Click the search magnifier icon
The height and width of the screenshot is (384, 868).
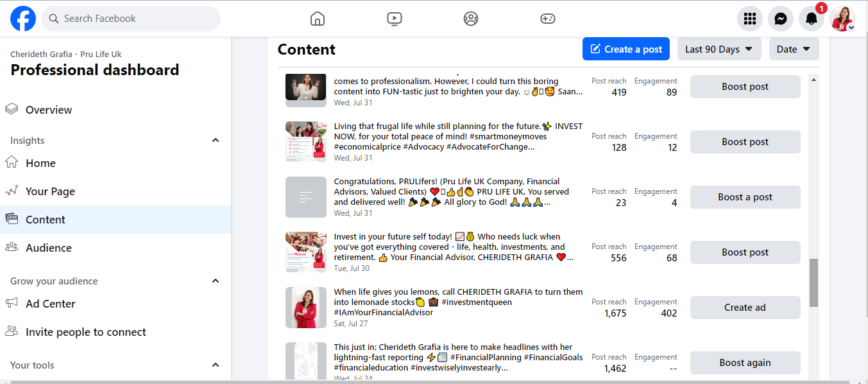click(54, 19)
